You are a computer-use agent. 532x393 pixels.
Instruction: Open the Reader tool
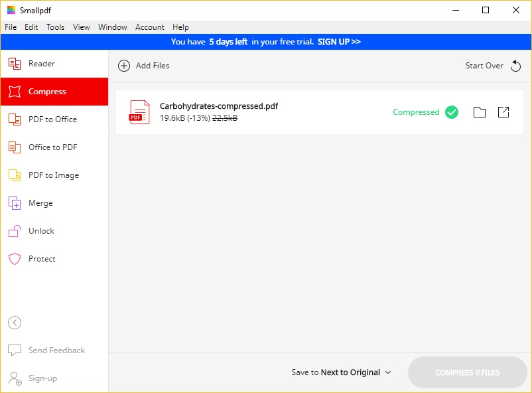[40, 63]
